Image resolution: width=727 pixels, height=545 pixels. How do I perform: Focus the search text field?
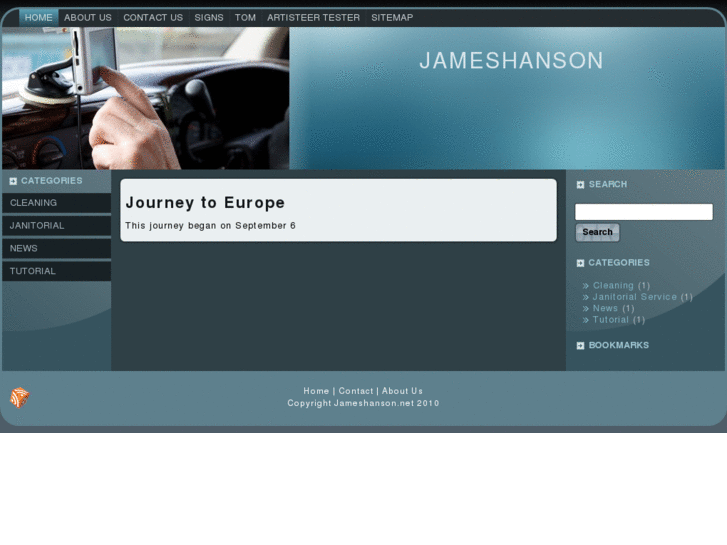(x=644, y=212)
